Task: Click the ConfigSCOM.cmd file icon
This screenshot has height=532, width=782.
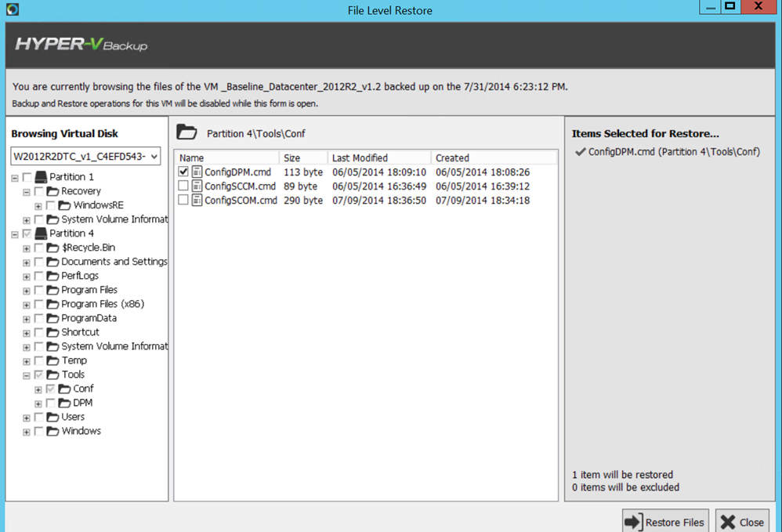Action: pos(197,200)
